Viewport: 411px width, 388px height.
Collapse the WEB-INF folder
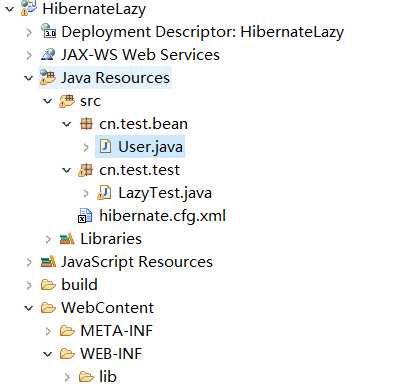[x=48, y=354]
